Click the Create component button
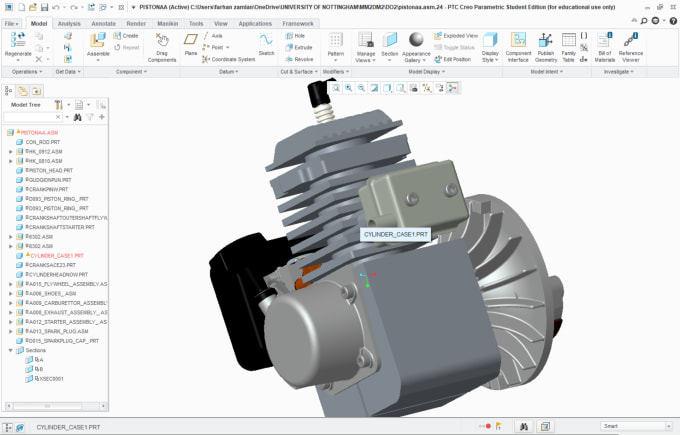The height and width of the screenshot is (435, 680). (126, 36)
